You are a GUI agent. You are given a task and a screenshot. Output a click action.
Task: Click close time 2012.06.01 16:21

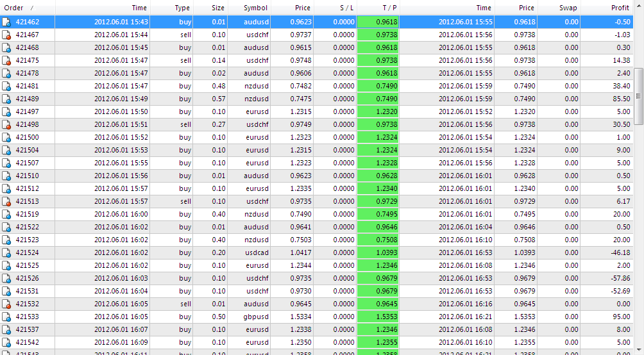point(465,317)
